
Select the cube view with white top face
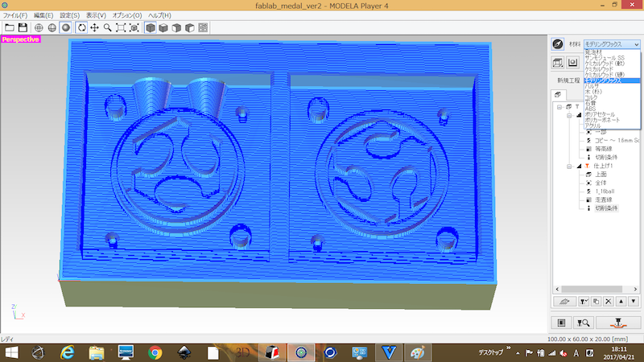pos(163,27)
